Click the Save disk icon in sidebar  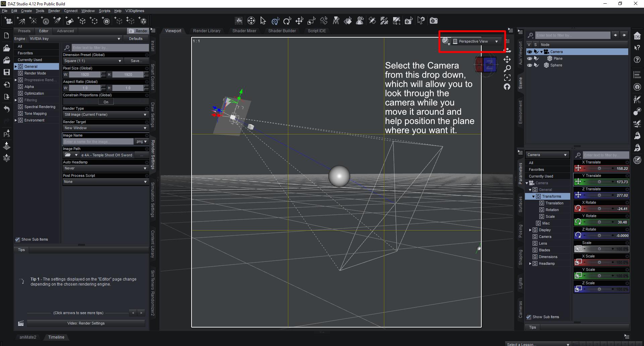6,72
